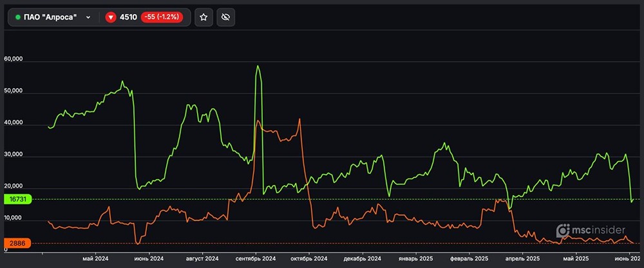Select the сентябрь 2024 axis label
The width and height of the screenshot is (644, 268).
(258, 258)
